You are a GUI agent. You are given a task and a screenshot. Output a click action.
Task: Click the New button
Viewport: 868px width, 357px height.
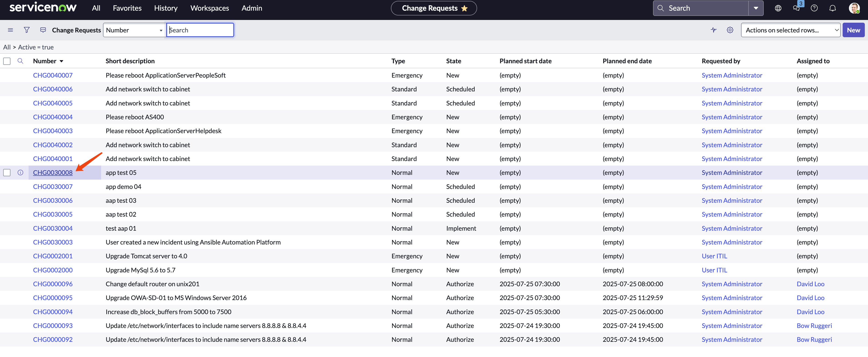853,30
